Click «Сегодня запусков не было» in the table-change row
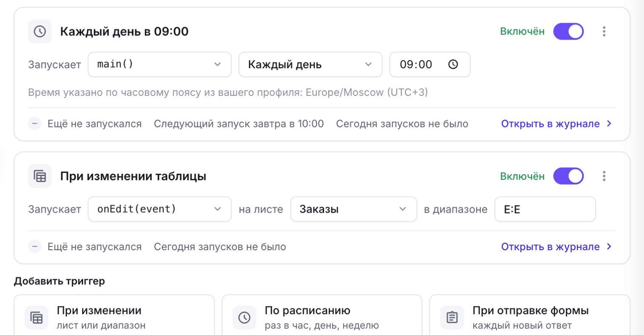The height and width of the screenshot is (335, 644). pyautogui.click(x=220, y=247)
